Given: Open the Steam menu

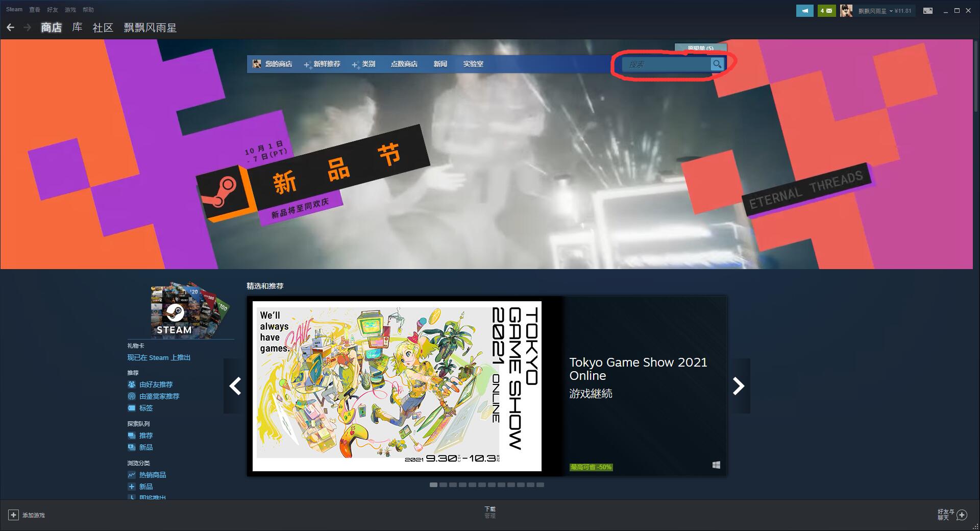Looking at the screenshot, I should (x=14, y=10).
